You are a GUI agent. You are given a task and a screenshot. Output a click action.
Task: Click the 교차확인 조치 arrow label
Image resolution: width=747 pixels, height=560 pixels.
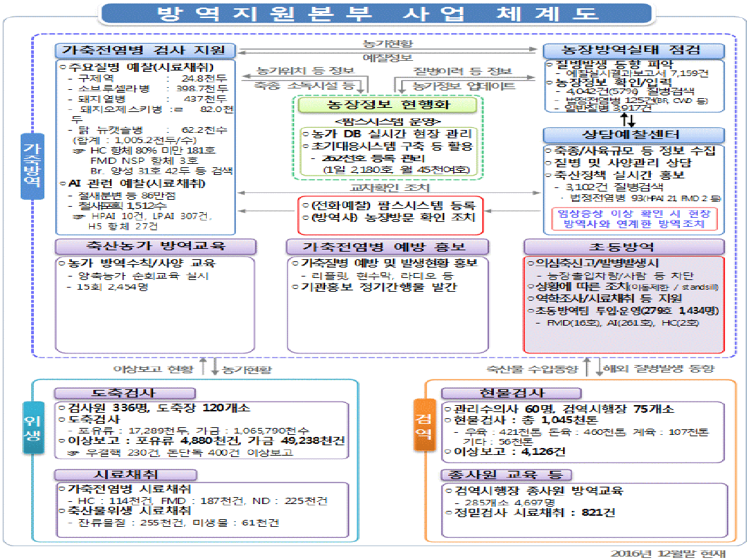[389, 188]
